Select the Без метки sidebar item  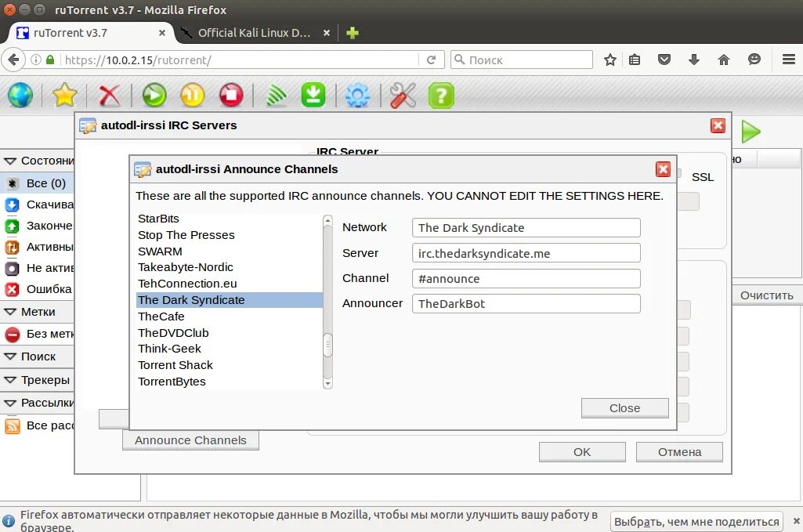click(x=37, y=335)
